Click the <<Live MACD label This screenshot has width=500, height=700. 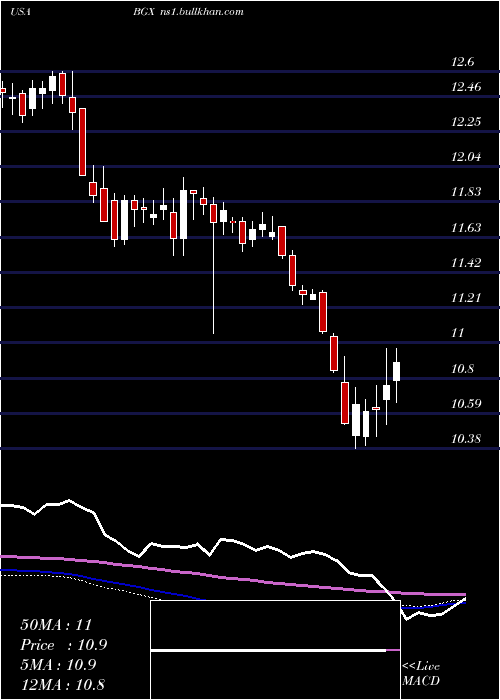point(421,674)
